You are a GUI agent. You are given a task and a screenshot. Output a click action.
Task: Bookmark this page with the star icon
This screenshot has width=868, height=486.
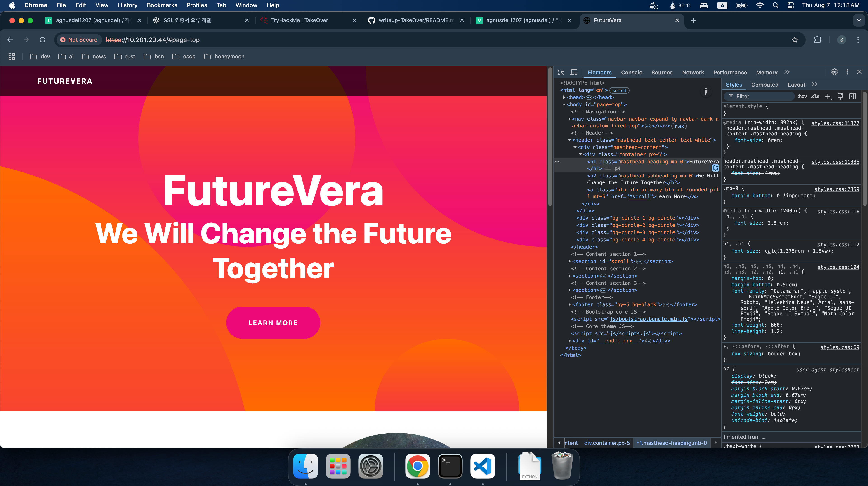coord(795,40)
